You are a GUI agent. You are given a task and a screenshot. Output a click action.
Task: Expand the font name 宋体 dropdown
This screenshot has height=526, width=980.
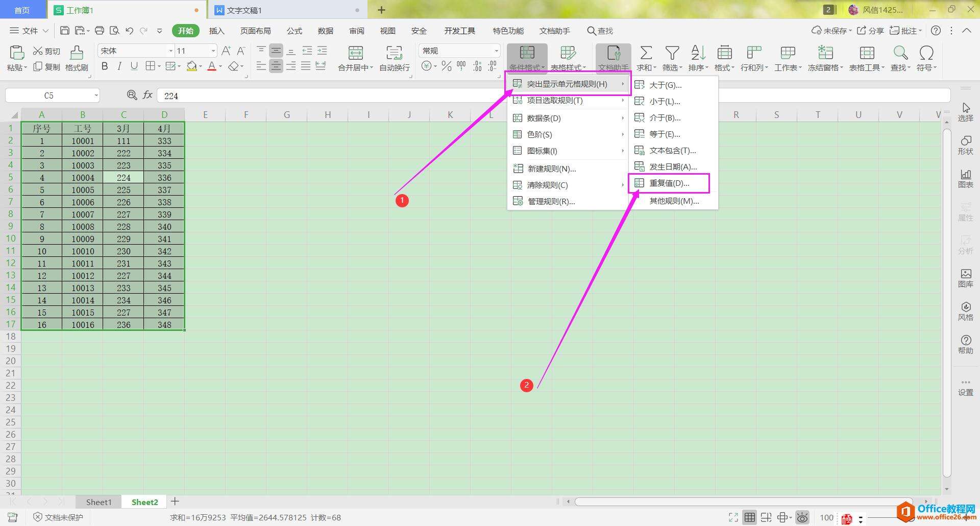(171, 51)
